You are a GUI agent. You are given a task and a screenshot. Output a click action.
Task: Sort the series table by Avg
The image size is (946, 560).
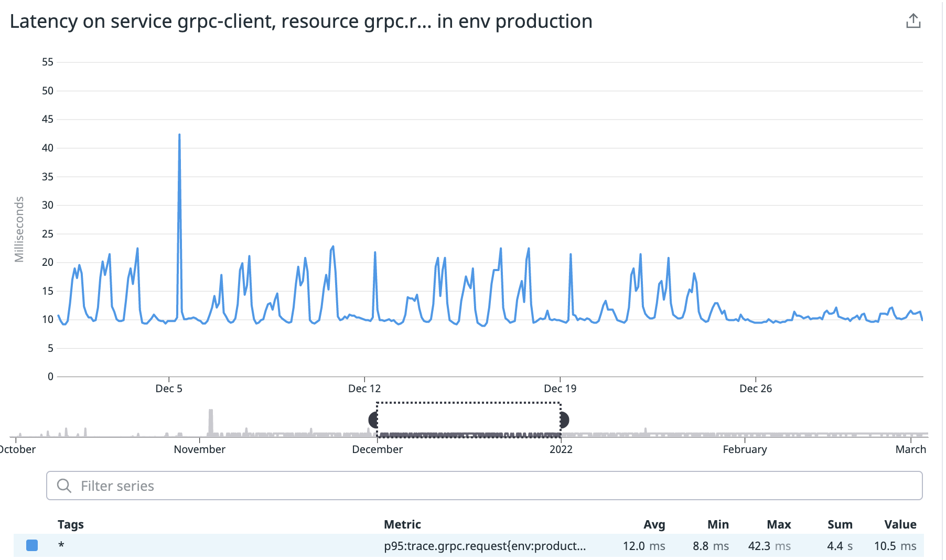pyautogui.click(x=654, y=524)
